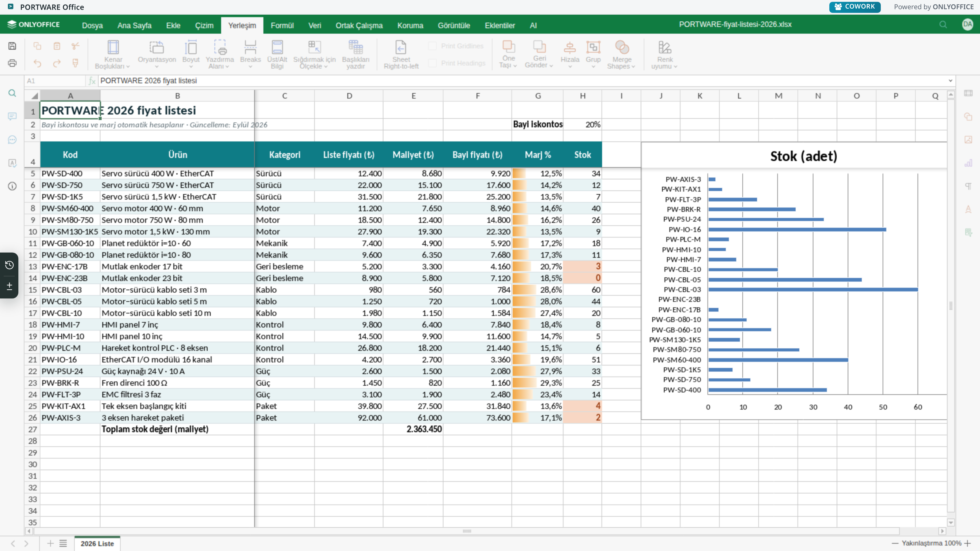The height and width of the screenshot is (551, 980).
Task: Switch to the Ana Sayfa tab
Action: pos(134,25)
